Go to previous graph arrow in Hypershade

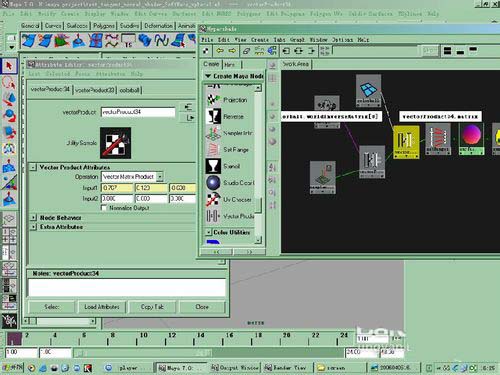220,51
